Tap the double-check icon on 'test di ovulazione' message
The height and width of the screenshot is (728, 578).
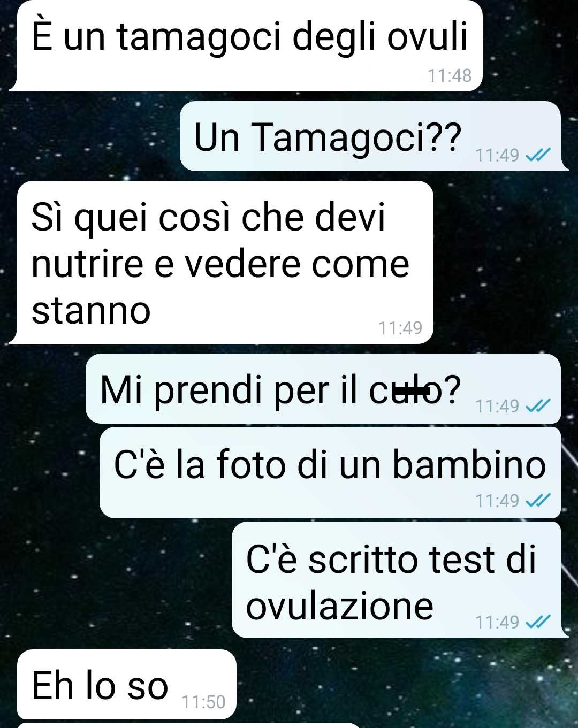point(538,622)
